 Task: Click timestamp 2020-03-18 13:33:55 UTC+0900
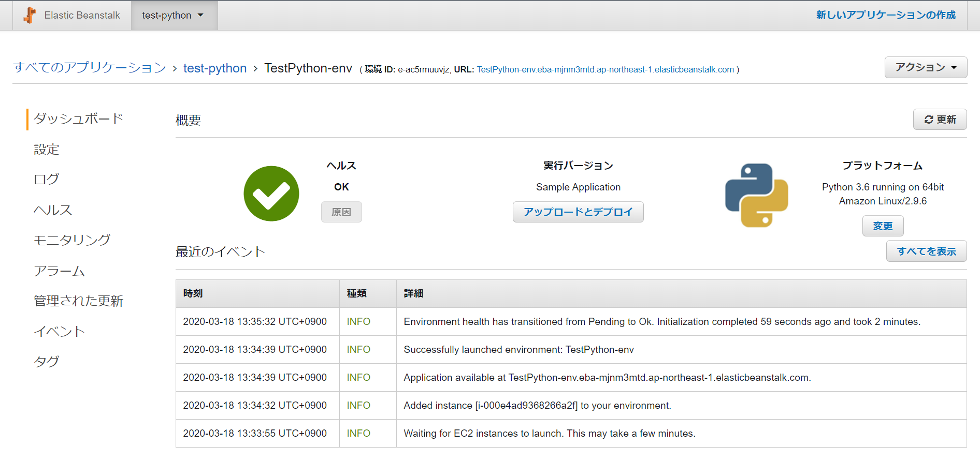pos(255,434)
